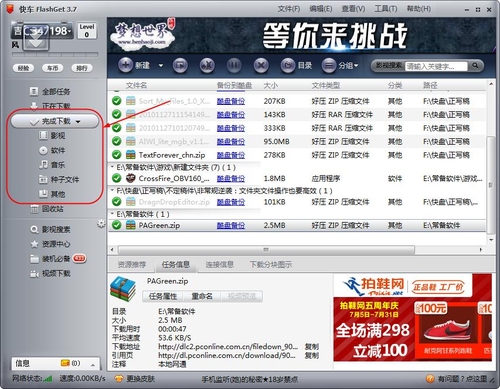Image resolution: width=500 pixels, height=389 pixels.
Task: Click the search magnifier button
Action: tap(475, 66)
